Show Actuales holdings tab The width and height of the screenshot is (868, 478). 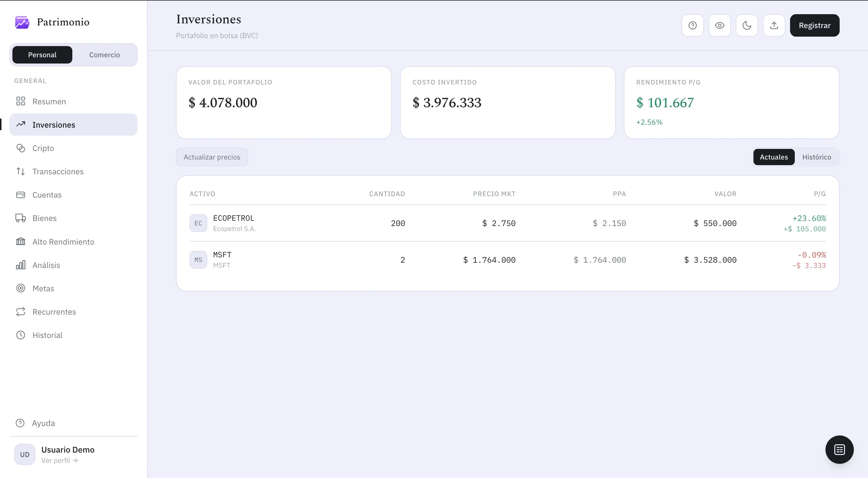[x=774, y=157]
